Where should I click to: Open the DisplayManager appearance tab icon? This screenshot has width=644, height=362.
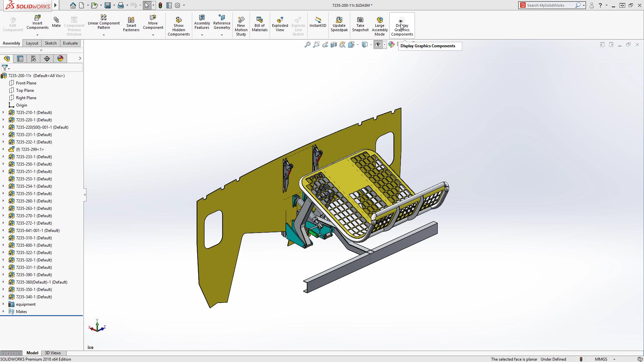[x=60, y=59]
